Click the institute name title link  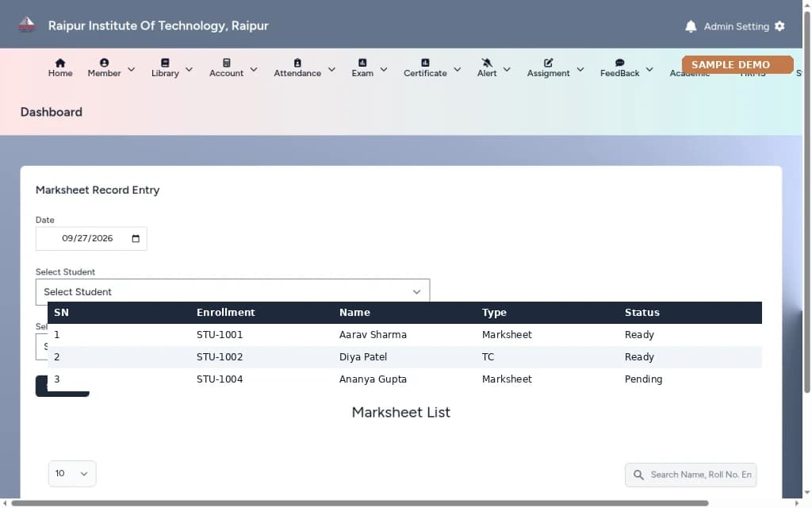(158, 25)
